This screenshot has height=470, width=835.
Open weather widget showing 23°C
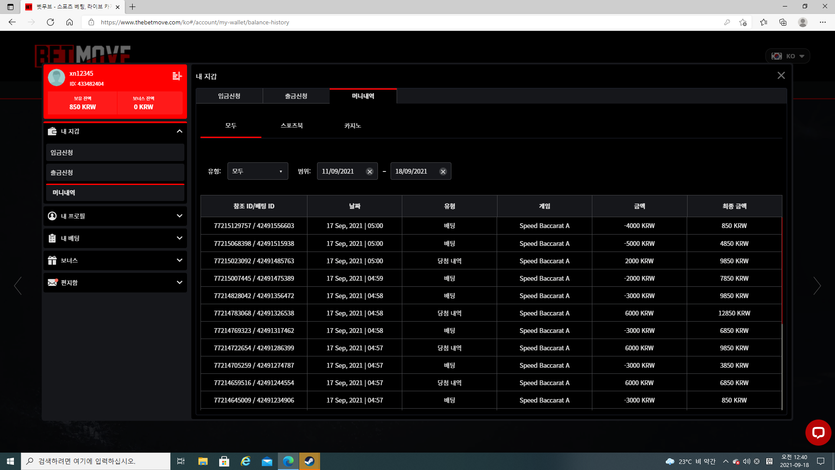click(690, 461)
